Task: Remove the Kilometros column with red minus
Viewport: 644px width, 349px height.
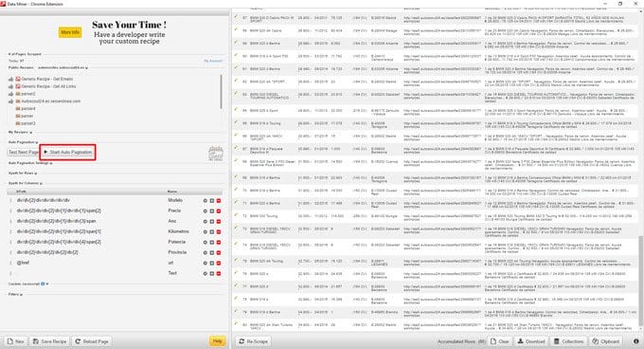Action: tap(219, 231)
